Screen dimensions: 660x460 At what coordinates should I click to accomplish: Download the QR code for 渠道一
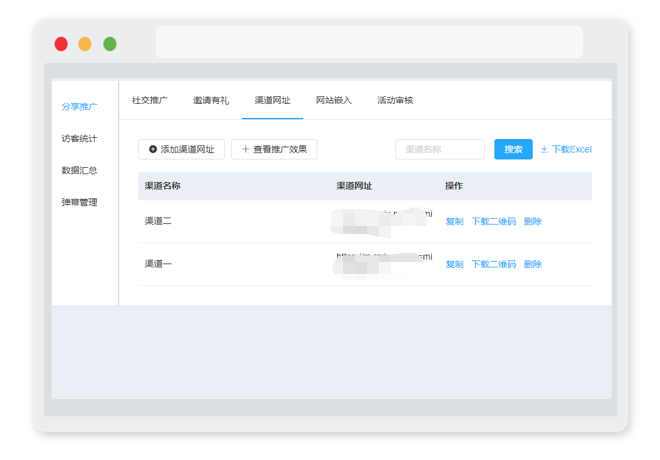(493, 264)
